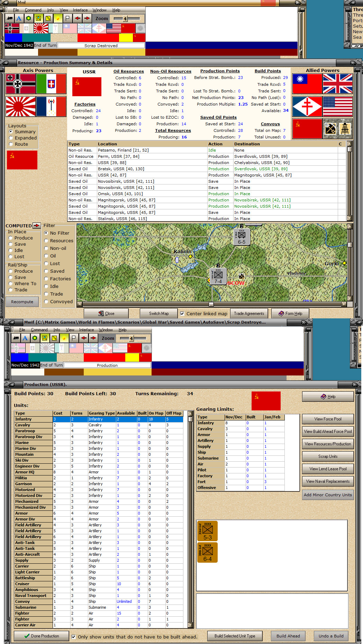Open Trade Agreements
Viewport: 363px width, 644px height.
click(x=249, y=314)
